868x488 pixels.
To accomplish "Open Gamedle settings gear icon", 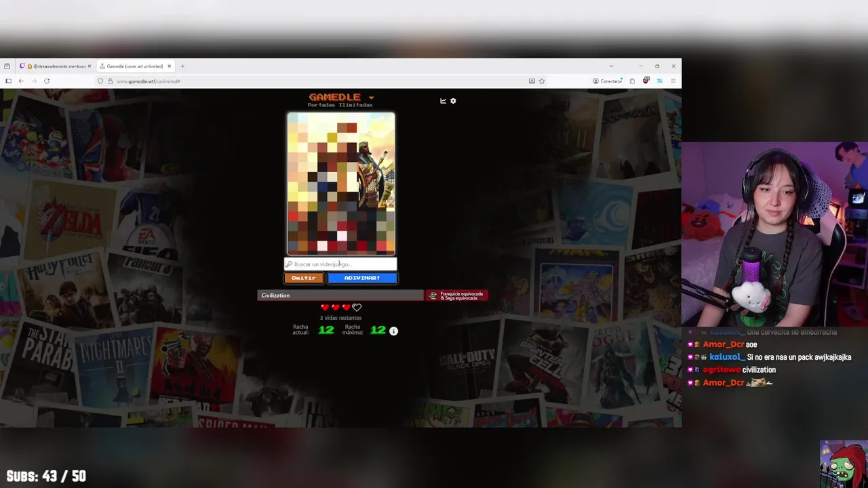I will [x=453, y=101].
